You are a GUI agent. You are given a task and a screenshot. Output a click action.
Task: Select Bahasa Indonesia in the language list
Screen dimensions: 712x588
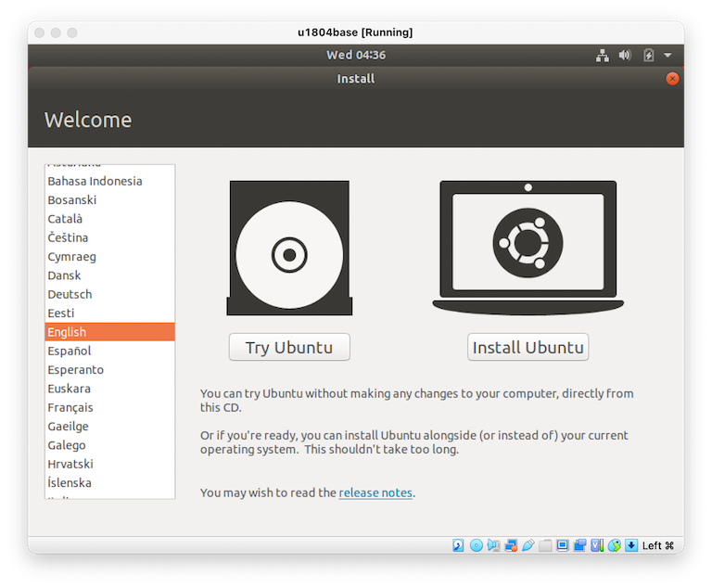click(110, 181)
